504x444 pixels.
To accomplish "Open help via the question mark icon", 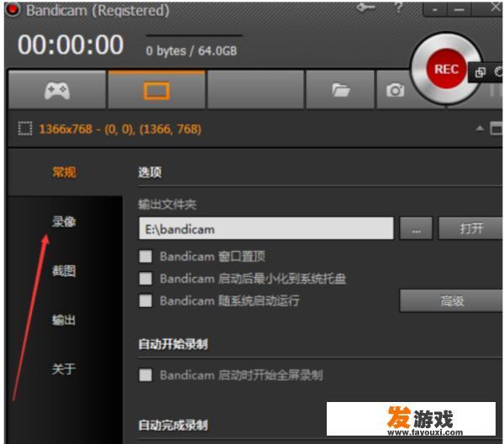I will pyautogui.click(x=398, y=8).
